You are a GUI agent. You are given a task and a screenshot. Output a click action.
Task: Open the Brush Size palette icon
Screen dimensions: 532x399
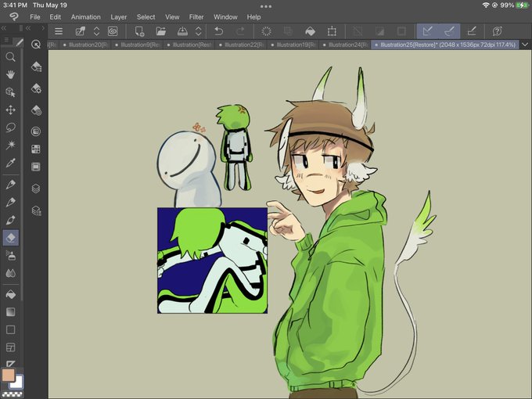(x=36, y=110)
